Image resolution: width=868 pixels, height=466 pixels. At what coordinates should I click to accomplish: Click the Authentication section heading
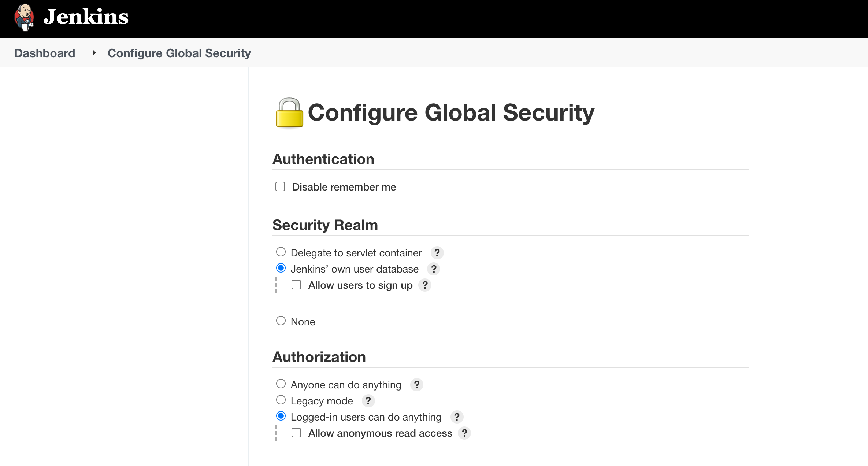[x=323, y=159]
